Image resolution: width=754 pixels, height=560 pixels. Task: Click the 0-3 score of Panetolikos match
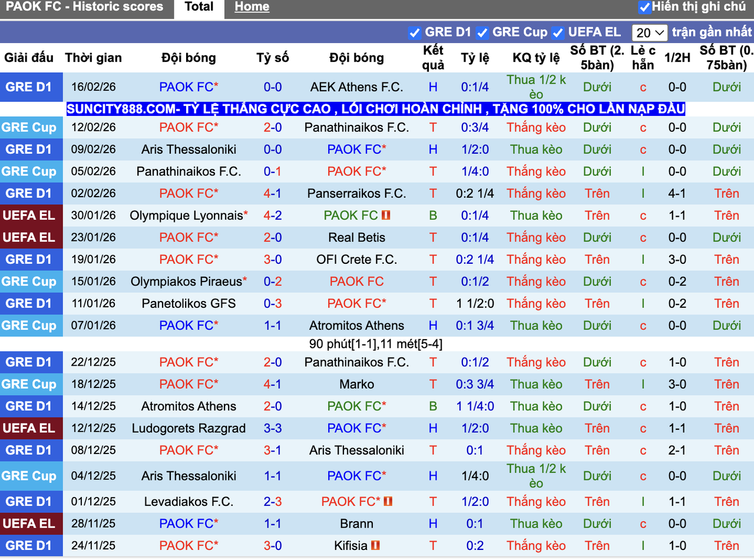click(273, 304)
